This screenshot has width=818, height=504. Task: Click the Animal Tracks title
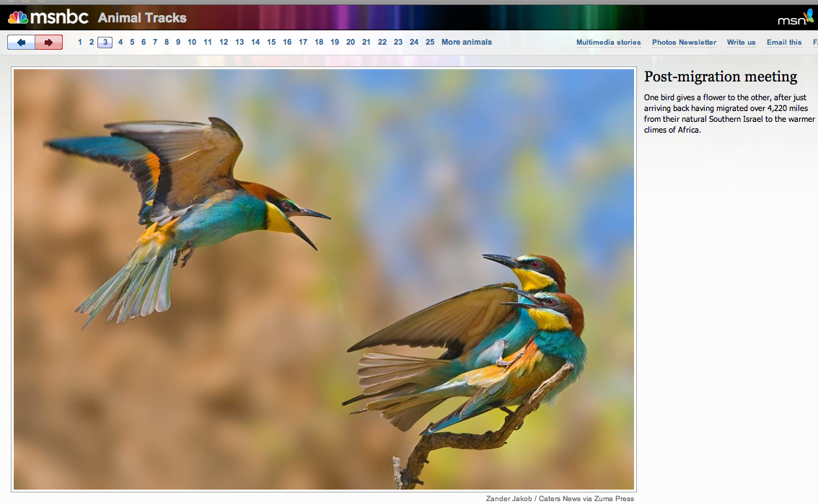142,18
